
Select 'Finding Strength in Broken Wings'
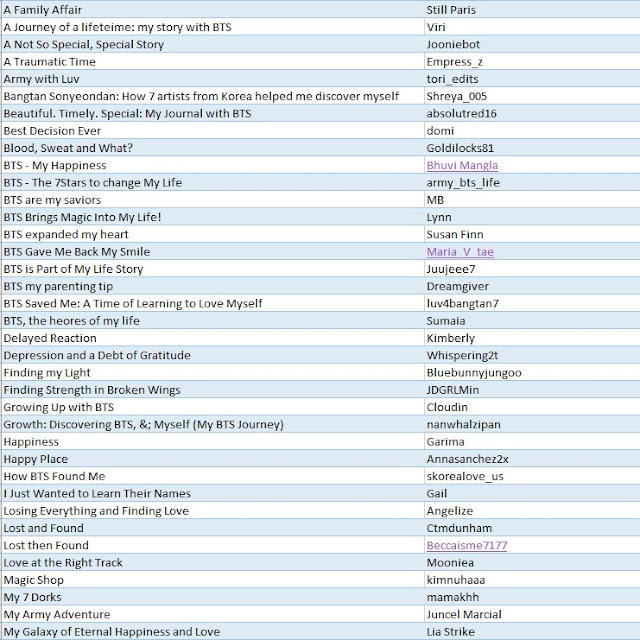[x=213, y=390]
